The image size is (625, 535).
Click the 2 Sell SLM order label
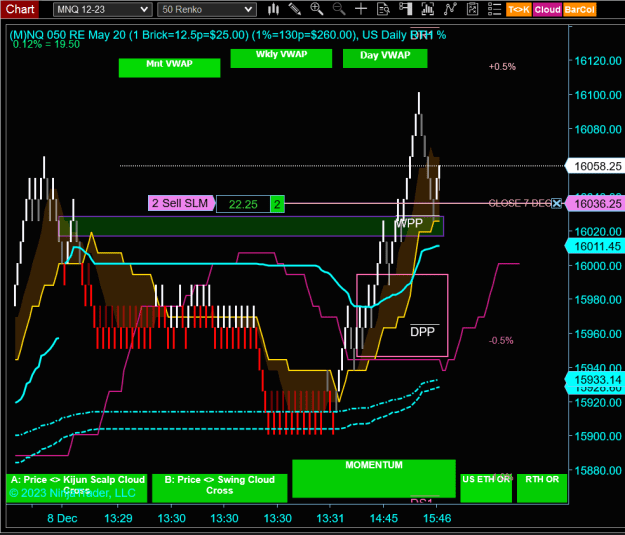181,203
